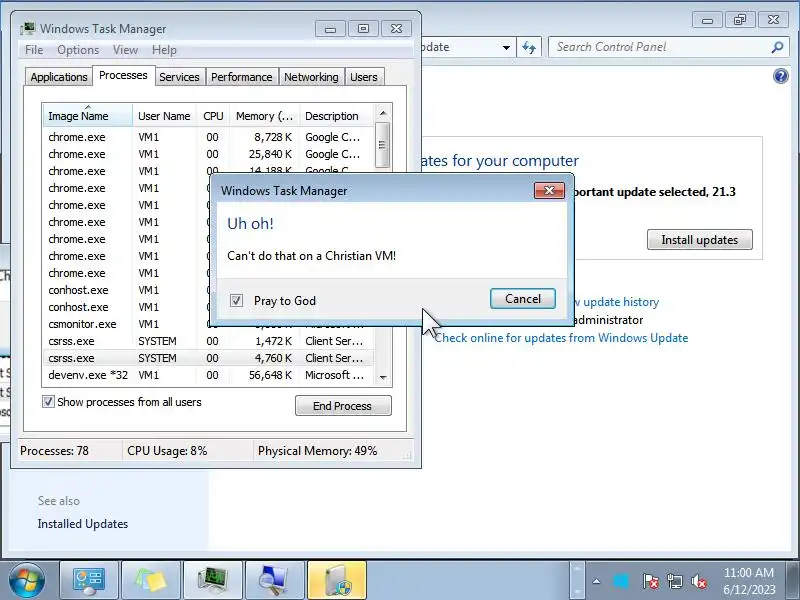Sort by Image Name column
The height and width of the screenshot is (600, 800).
click(x=88, y=116)
